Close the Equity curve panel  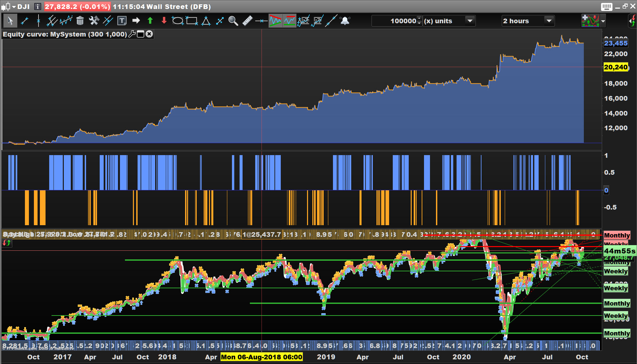pyautogui.click(x=150, y=34)
